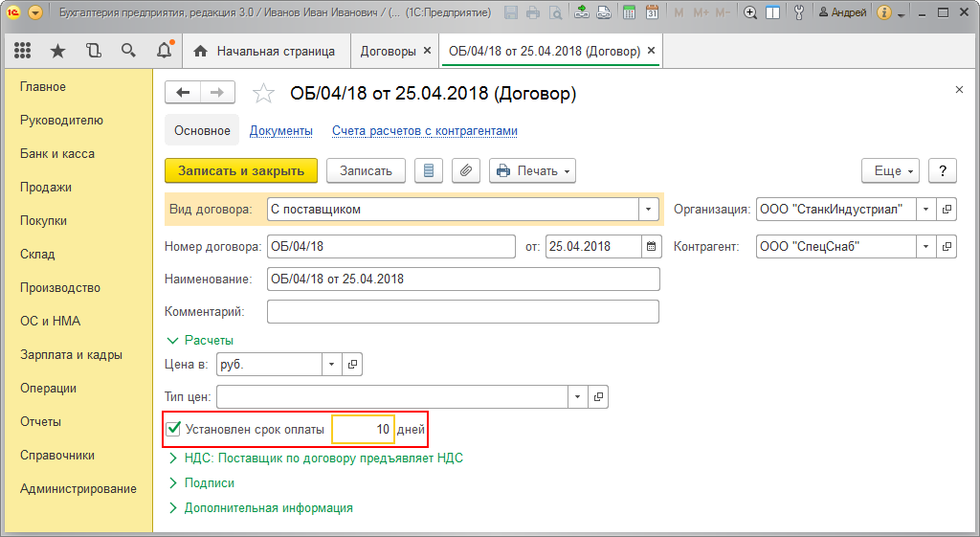Select the Основное form tab

pyautogui.click(x=202, y=130)
